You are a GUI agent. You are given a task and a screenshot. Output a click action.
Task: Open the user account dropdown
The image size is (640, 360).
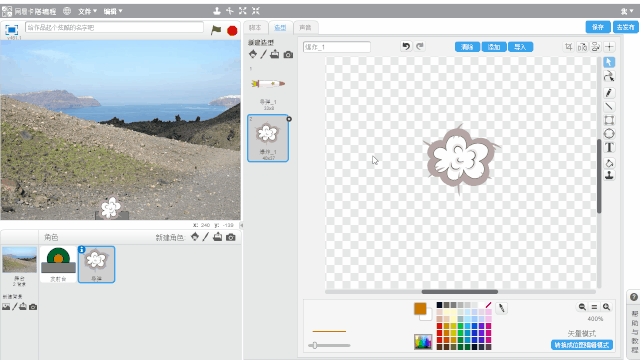point(627,11)
